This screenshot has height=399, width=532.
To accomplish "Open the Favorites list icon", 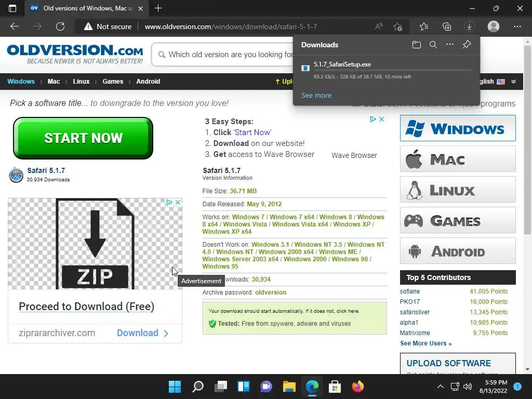I will coord(424,26).
